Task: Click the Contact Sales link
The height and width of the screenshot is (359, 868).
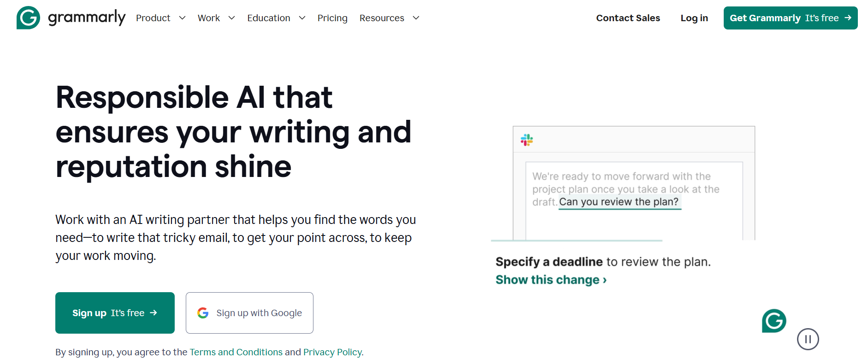Action: click(628, 18)
